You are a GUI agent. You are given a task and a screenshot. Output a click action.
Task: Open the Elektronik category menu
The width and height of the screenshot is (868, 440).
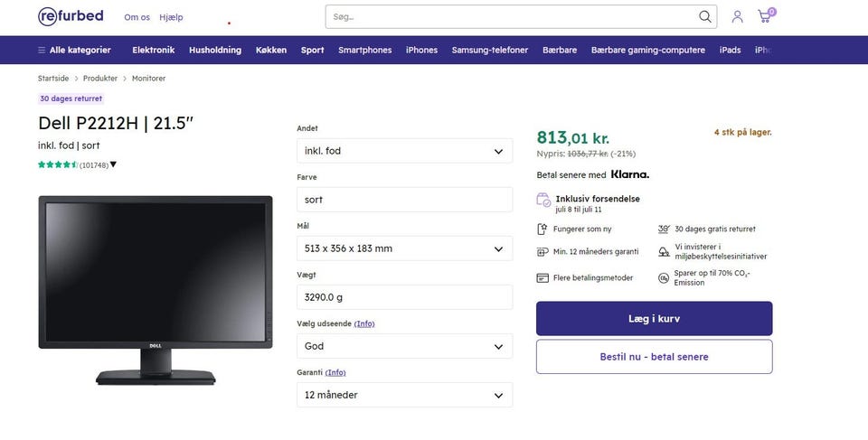(153, 50)
